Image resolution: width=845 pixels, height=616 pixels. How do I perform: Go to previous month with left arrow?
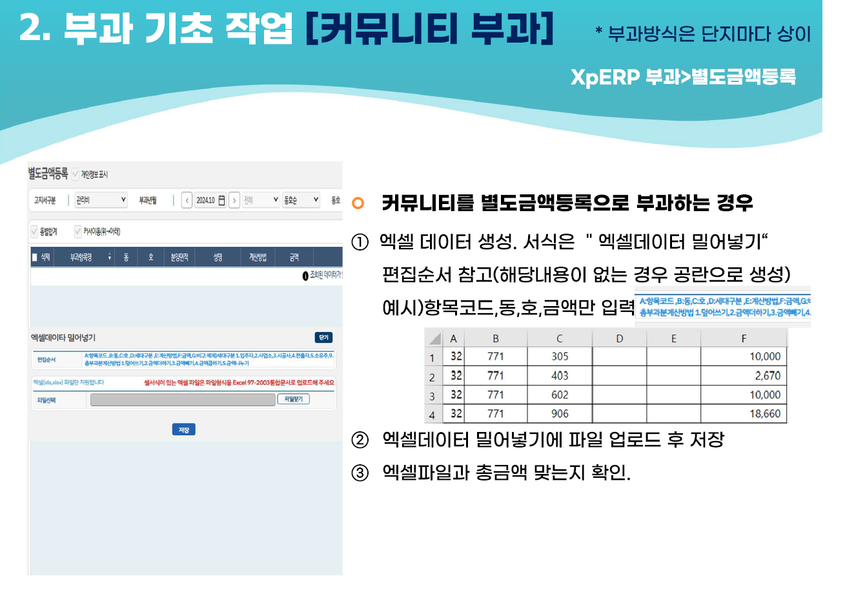click(x=187, y=200)
